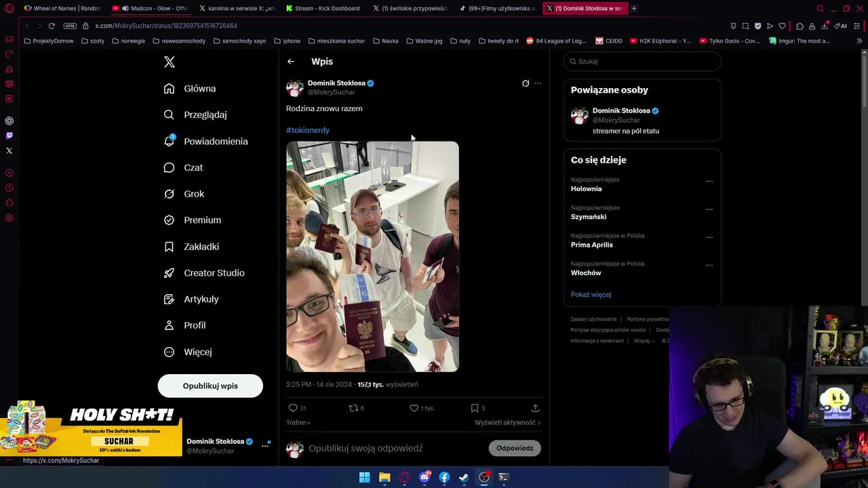Open Windows Start button in taskbar
This screenshot has height=488, width=868.
[x=364, y=477]
